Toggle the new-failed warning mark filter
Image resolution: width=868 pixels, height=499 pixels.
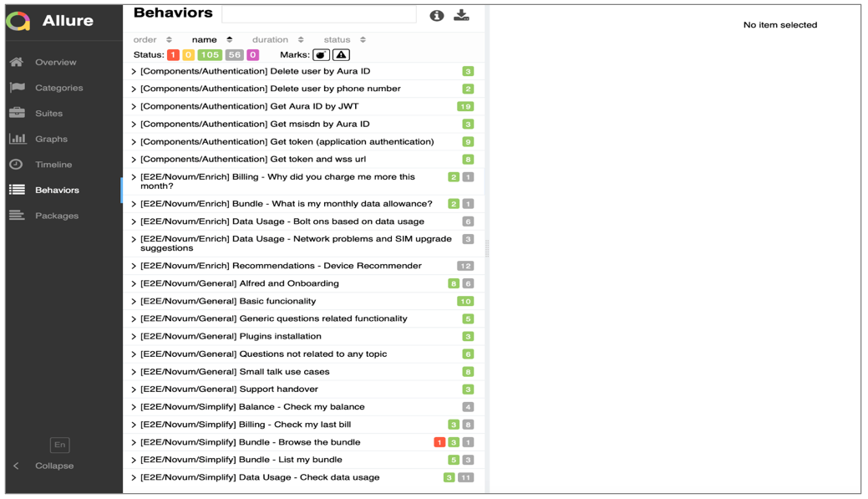point(341,55)
